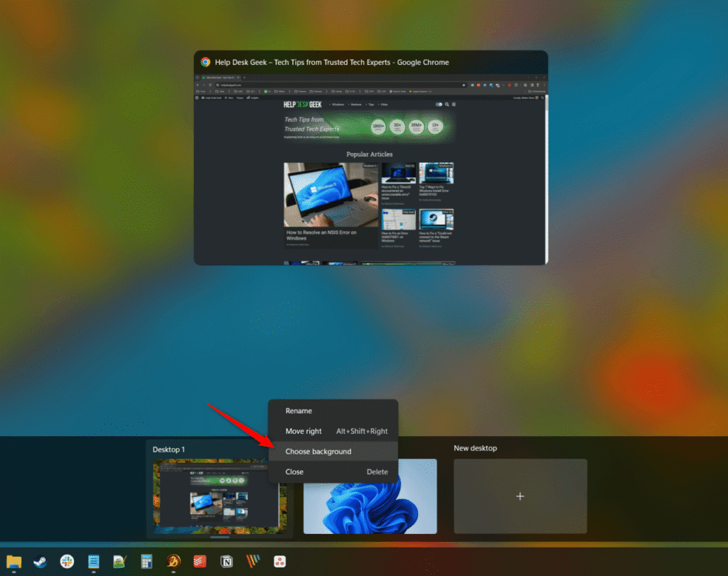Add a New desktop with plus button
The height and width of the screenshot is (576, 728).
520,496
